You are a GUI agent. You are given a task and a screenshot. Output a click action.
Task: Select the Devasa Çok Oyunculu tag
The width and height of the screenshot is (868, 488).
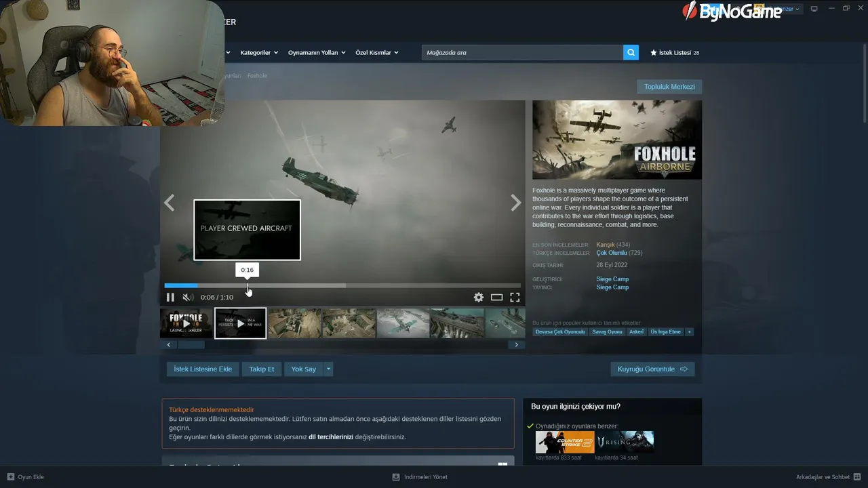tap(560, 332)
